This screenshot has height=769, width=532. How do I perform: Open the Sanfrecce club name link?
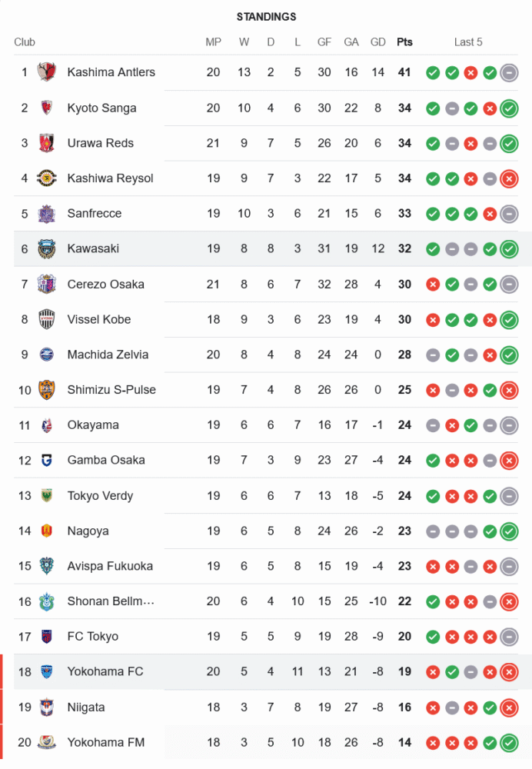tap(95, 214)
